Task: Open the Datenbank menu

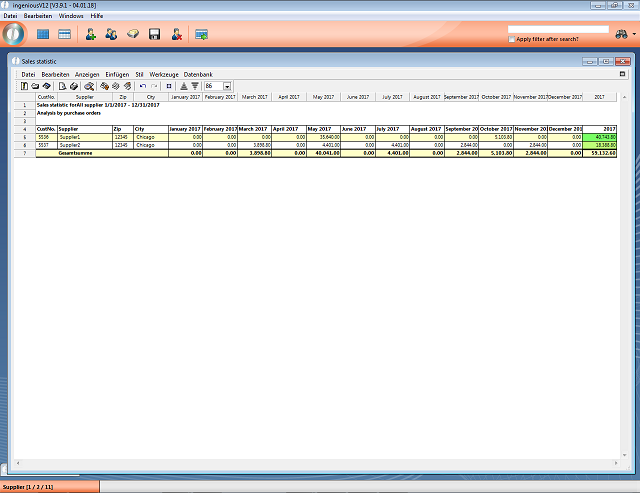Action: [x=198, y=74]
